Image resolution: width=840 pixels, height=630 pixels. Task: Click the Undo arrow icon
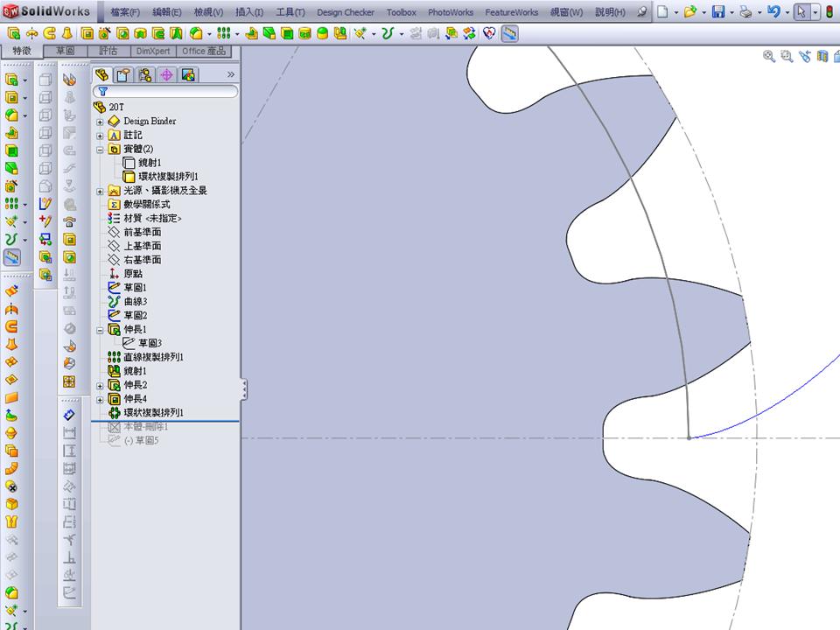point(773,11)
